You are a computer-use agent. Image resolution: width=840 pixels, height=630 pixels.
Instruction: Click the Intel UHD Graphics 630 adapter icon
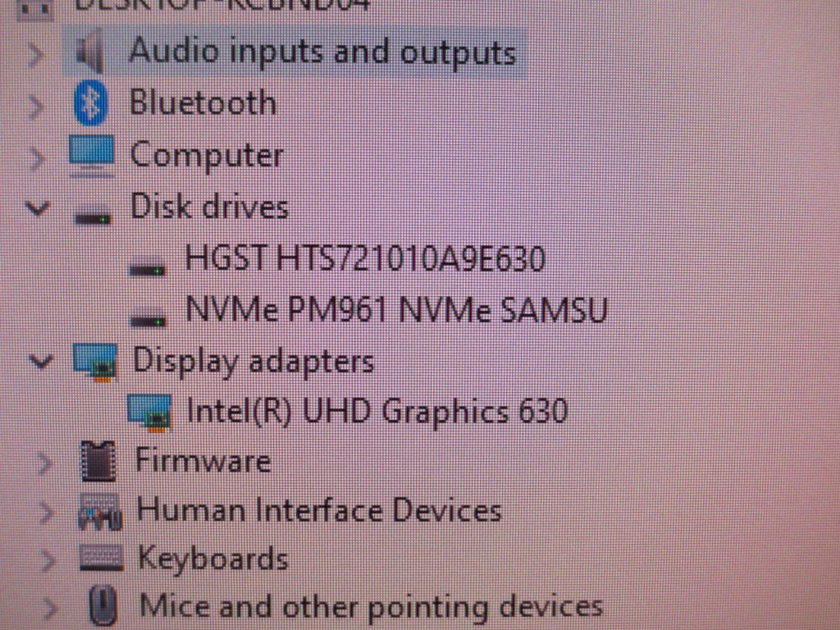[x=149, y=412]
